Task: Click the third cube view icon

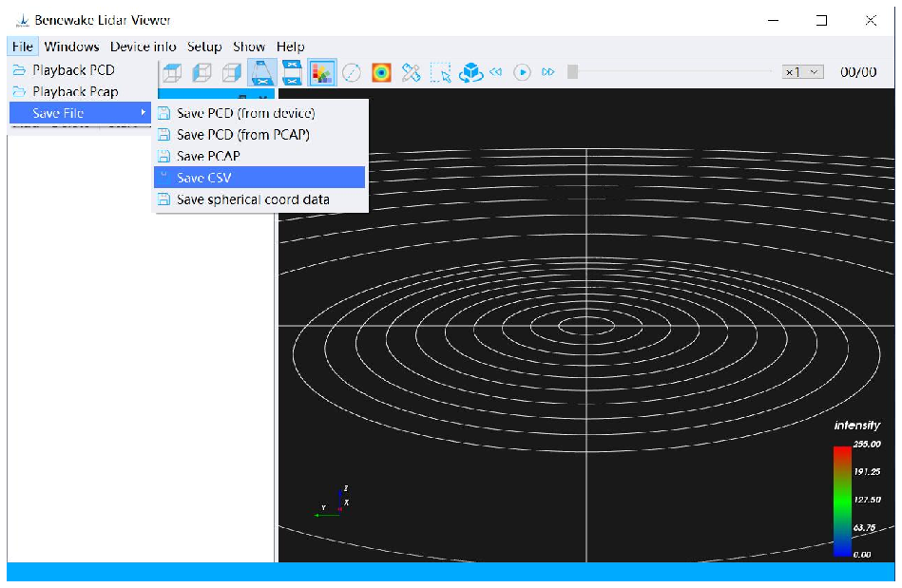Action: (231, 72)
